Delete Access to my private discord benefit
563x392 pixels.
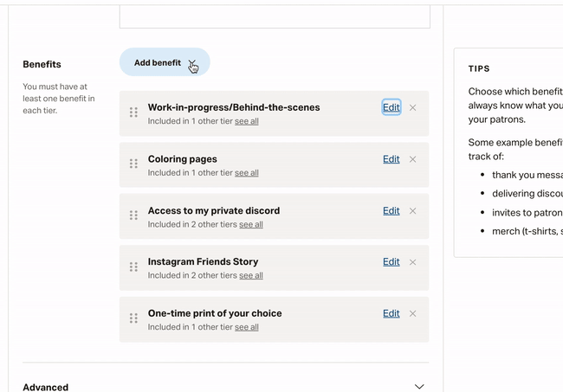(x=413, y=211)
